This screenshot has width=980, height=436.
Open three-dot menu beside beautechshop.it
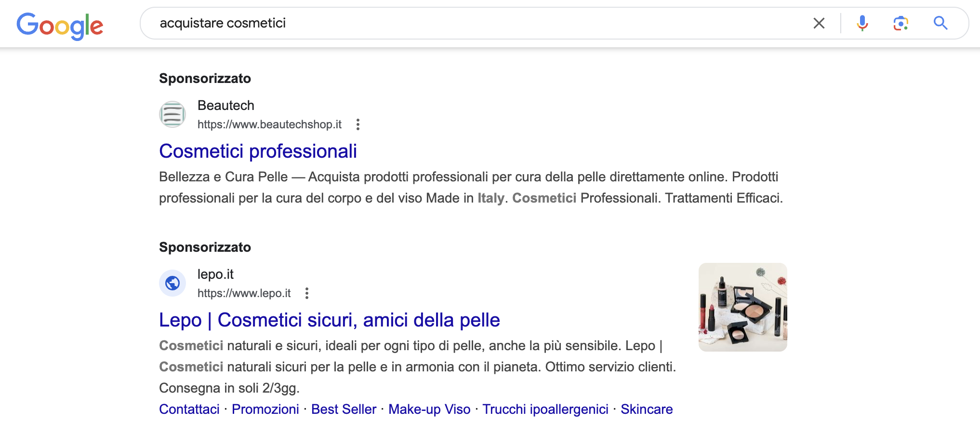point(358,124)
